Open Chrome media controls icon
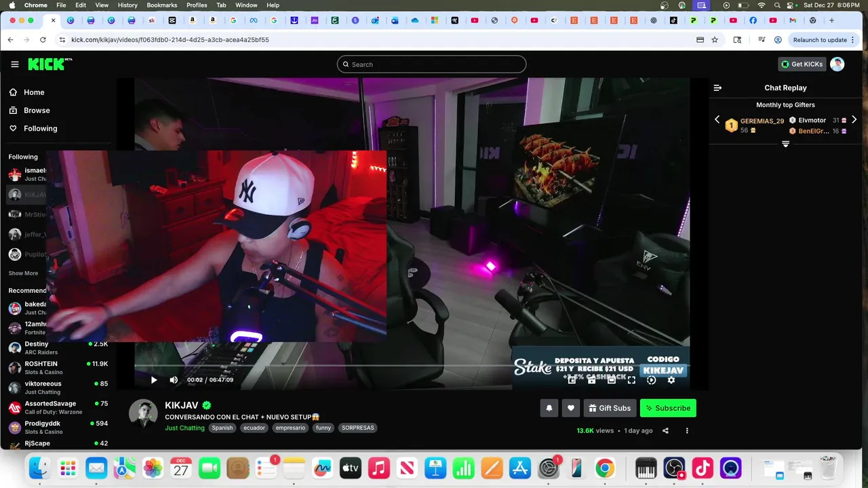Viewport: 868px width, 488px height. (x=760, y=40)
